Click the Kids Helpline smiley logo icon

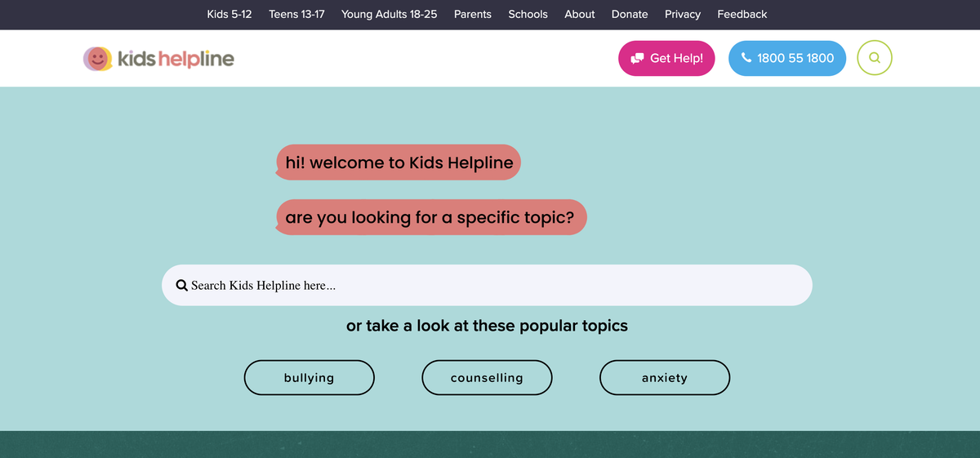point(98,58)
